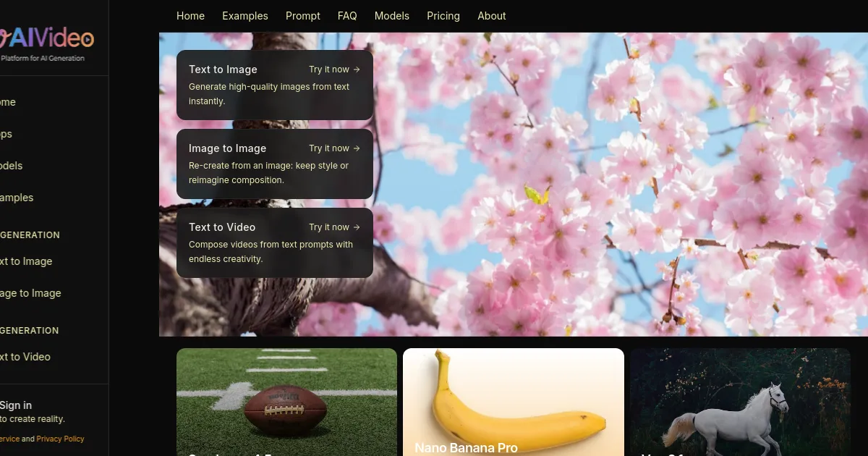Open Examples from the top navigation bar
868x456 pixels.
245,16
